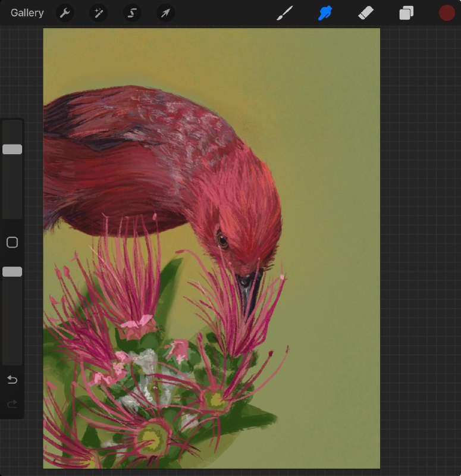Click the brush size slider handle
461x476 pixels.
[12, 149]
